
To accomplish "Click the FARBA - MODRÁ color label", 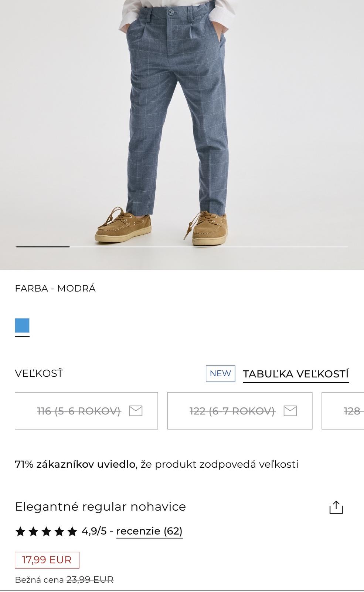I will click(x=55, y=288).
